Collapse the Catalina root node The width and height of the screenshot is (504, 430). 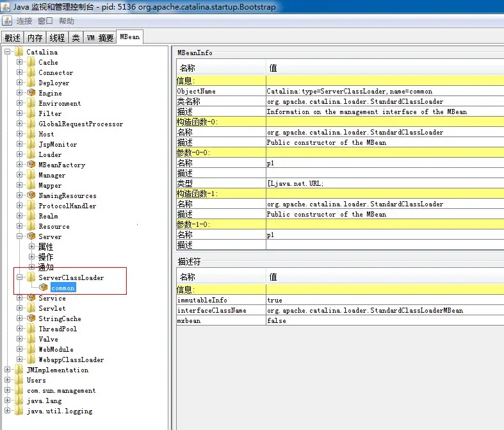click(8, 51)
